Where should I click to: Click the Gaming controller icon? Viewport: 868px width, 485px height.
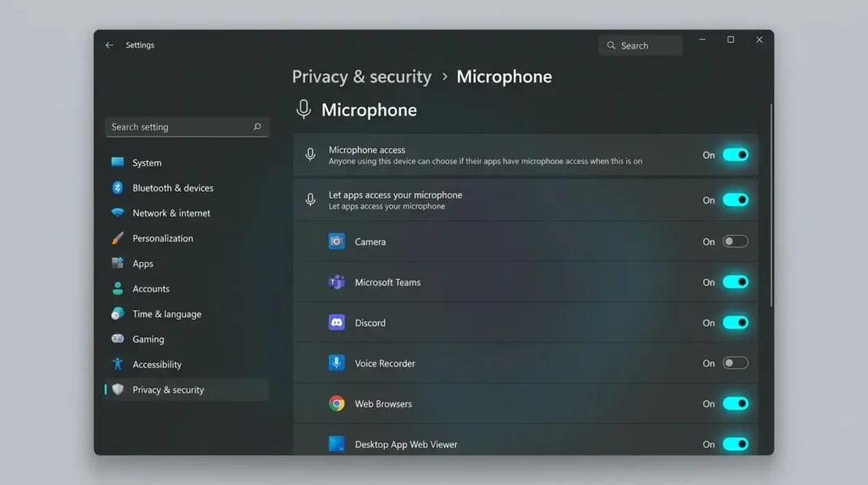pos(117,338)
